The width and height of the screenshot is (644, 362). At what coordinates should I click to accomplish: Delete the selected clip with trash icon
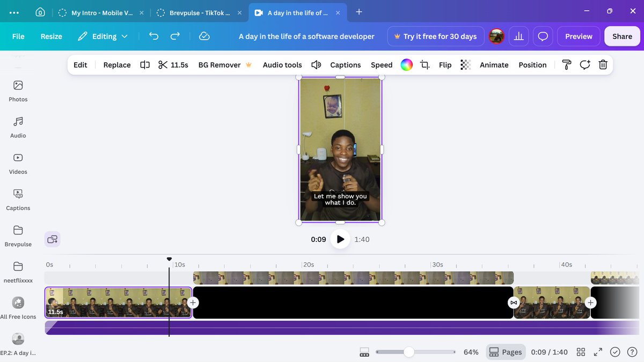pyautogui.click(x=603, y=65)
